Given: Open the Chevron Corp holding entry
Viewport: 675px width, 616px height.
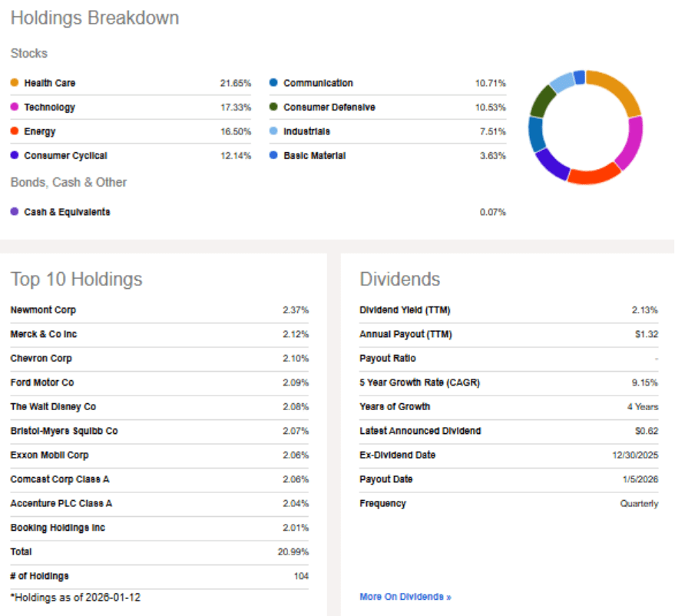Looking at the screenshot, I should 159,358.
